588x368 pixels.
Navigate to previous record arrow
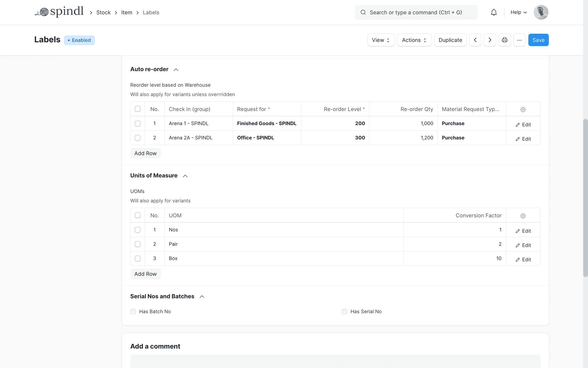coord(475,40)
